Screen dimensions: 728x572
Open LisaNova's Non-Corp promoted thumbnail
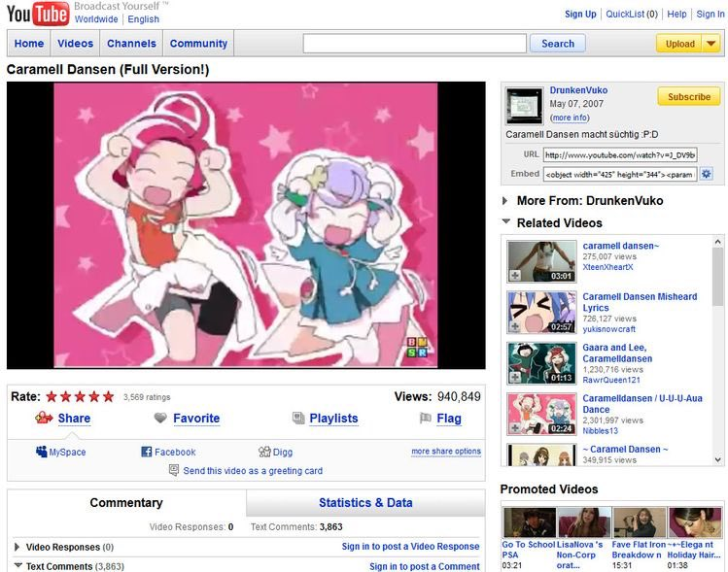(584, 522)
